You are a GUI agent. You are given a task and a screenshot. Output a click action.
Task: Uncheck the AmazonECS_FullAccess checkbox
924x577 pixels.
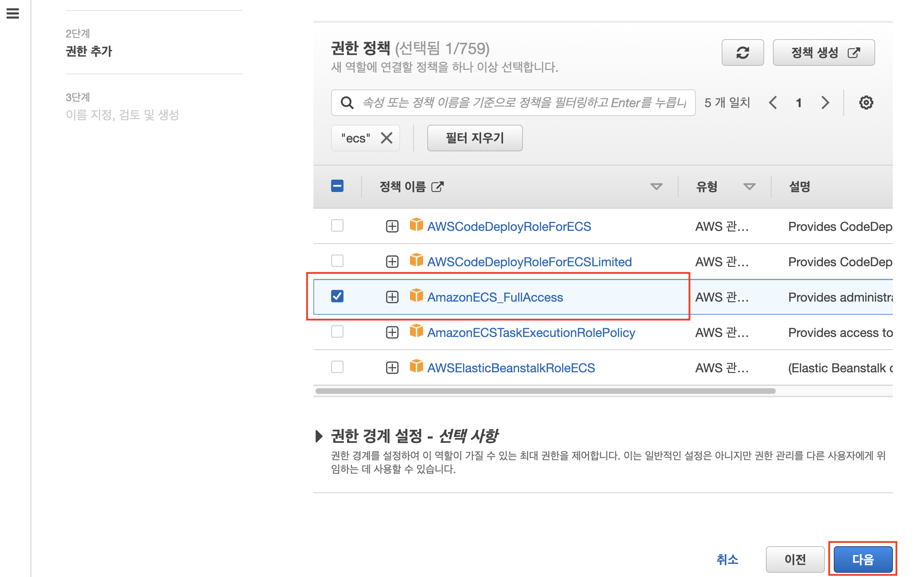[337, 296]
